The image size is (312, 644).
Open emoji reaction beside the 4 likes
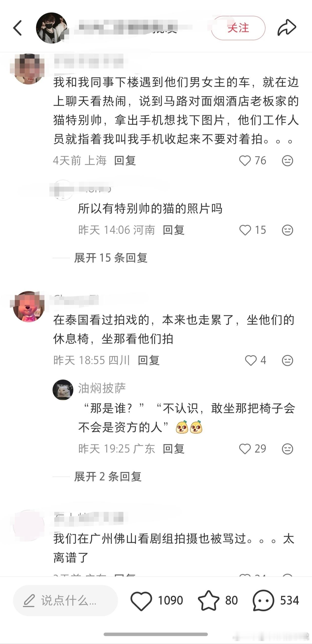[x=287, y=360]
